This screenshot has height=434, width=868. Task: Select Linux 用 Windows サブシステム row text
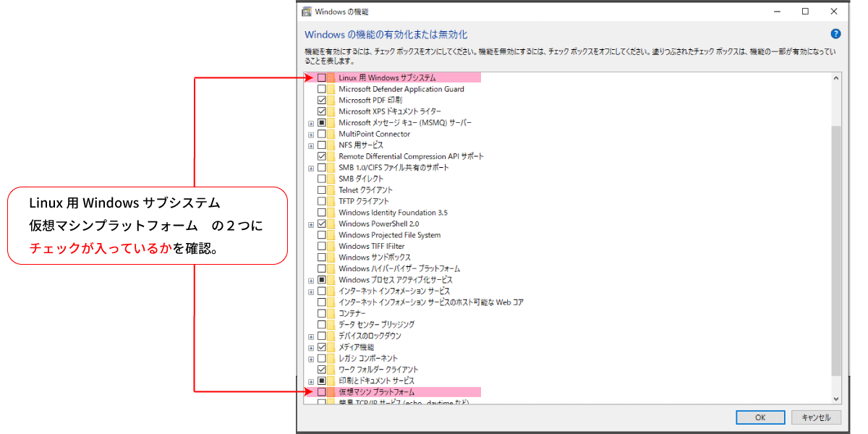click(387, 77)
